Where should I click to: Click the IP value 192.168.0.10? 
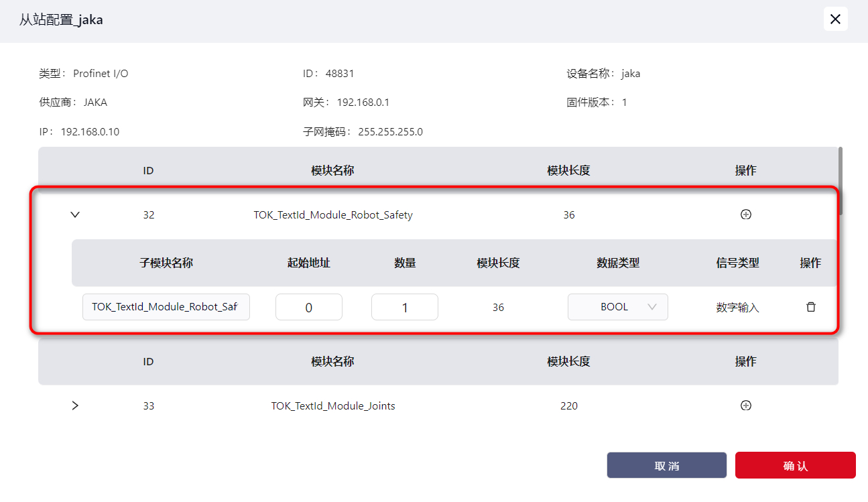[x=90, y=131]
